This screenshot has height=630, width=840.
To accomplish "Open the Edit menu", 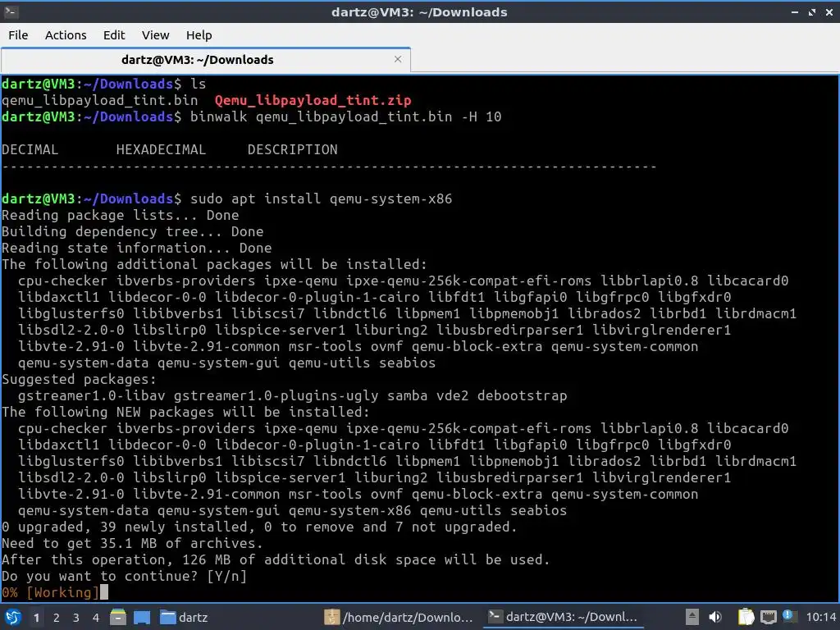I will (113, 34).
